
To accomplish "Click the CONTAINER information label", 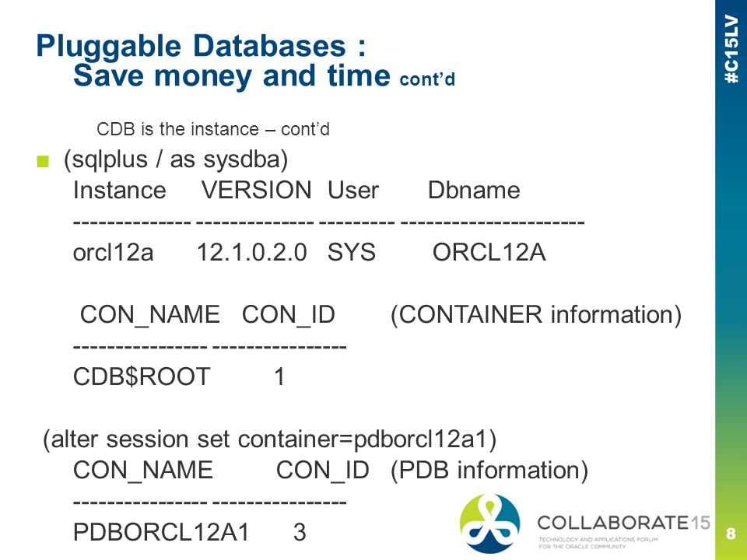I will (536, 315).
